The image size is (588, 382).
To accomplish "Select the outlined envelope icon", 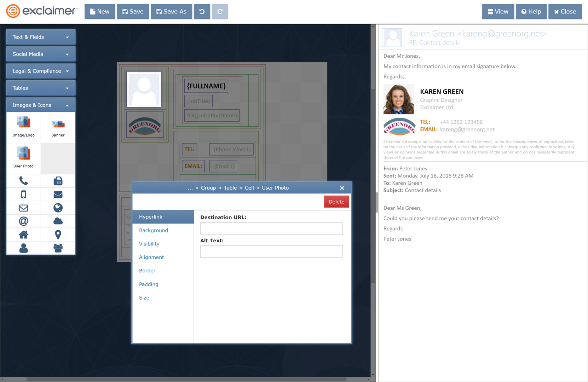I will (x=23, y=208).
